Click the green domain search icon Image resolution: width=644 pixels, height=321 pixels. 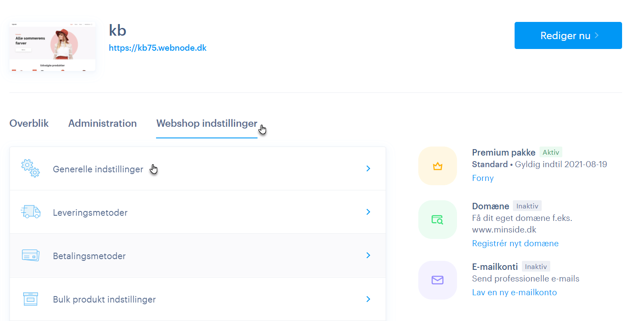coord(437,220)
